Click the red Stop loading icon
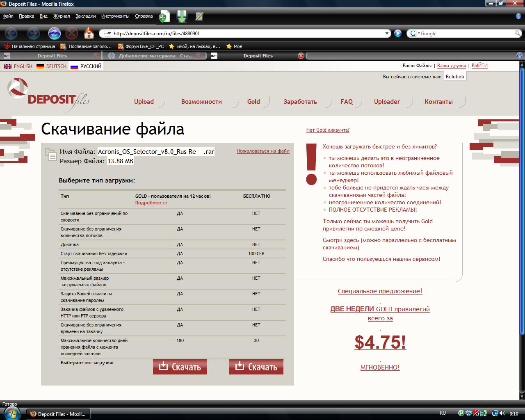This screenshot has height=420, width=525. (72, 33)
